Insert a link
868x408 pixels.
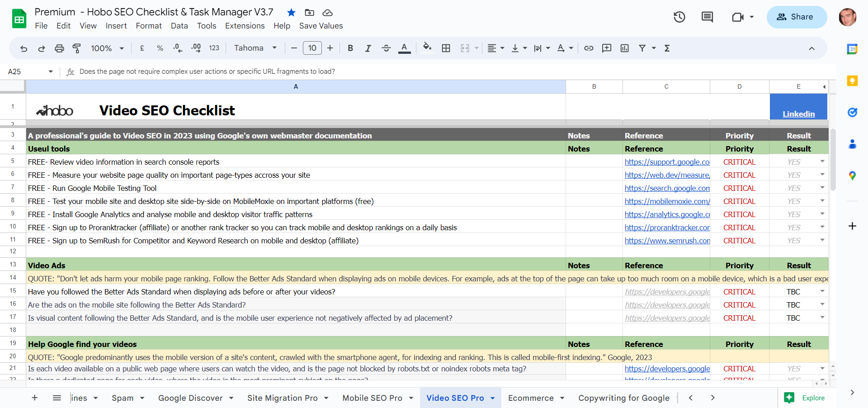(589, 48)
